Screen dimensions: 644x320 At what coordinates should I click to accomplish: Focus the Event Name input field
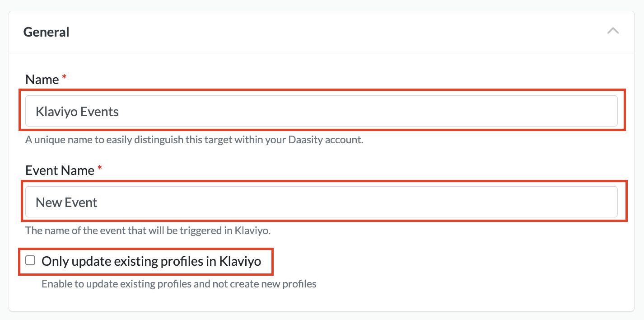pos(321,202)
